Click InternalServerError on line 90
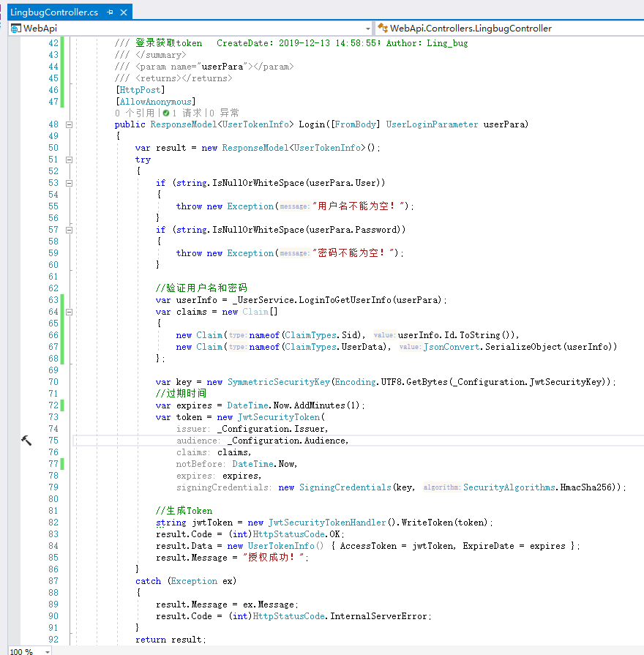 [378, 615]
